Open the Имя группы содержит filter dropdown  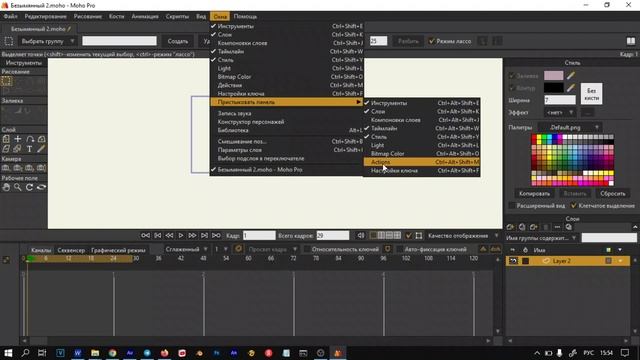point(541,238)
